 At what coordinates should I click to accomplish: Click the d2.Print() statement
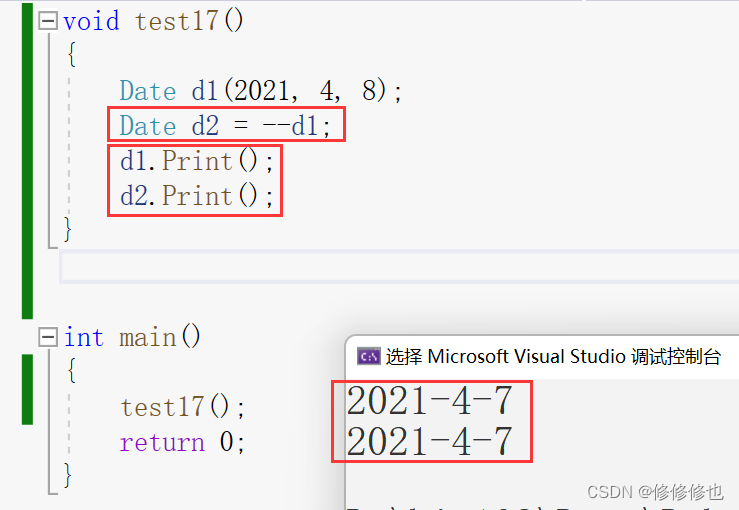[x=196, y=196]
